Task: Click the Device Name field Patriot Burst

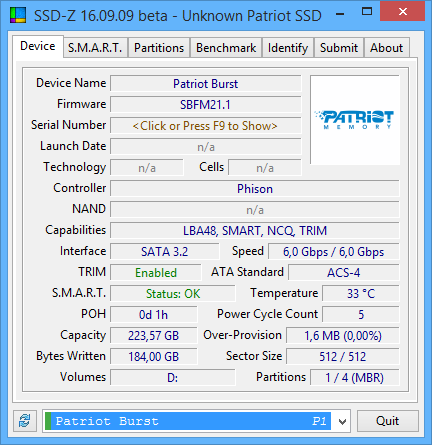Action: [205, 84]
